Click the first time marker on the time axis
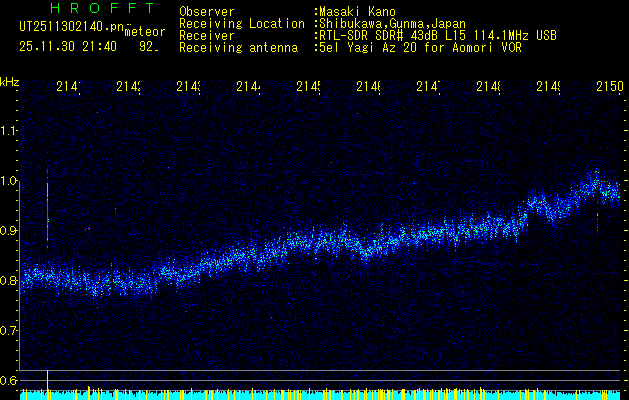This screenshot has height=400, width=629. (68, 88)
